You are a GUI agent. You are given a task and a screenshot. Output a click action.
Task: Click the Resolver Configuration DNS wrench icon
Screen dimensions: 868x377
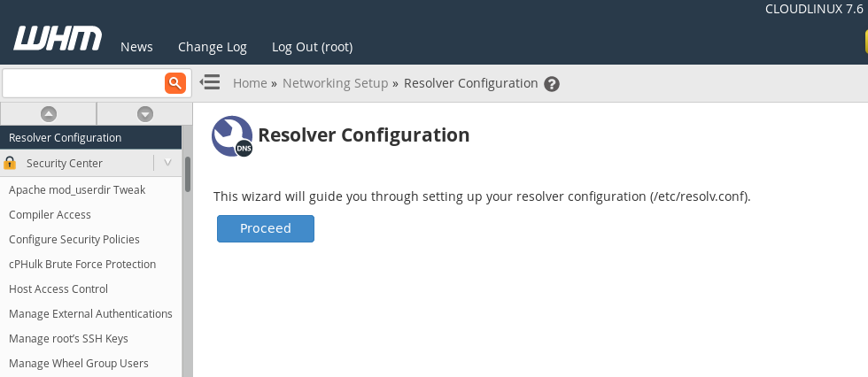point(232,136)
